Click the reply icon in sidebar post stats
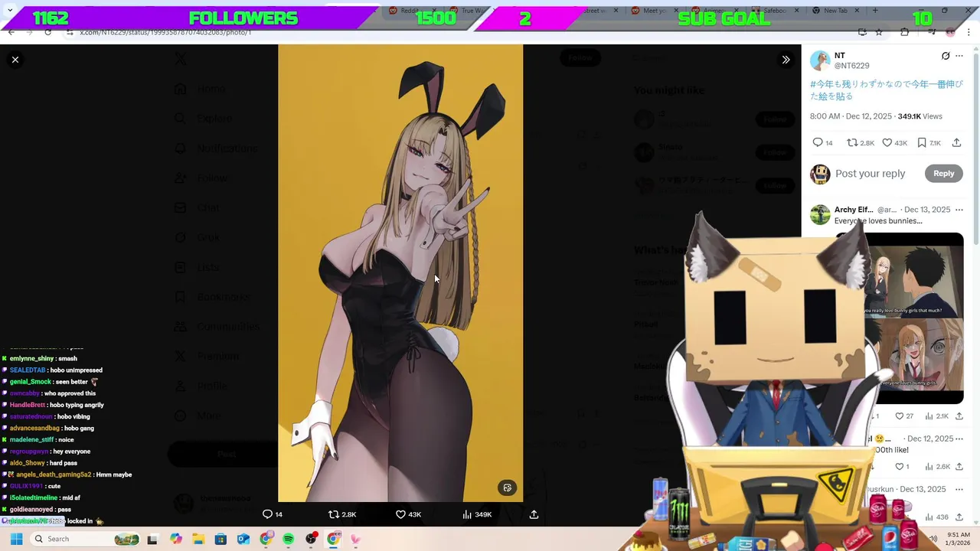The width and height of the screenshot is (980, 551). 818,143
